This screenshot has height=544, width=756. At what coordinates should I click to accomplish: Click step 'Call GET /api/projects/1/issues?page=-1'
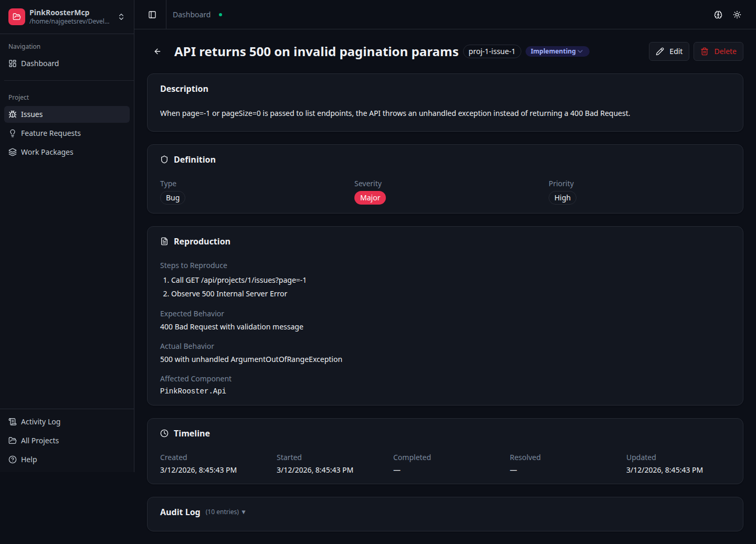[x=239, y=280]
